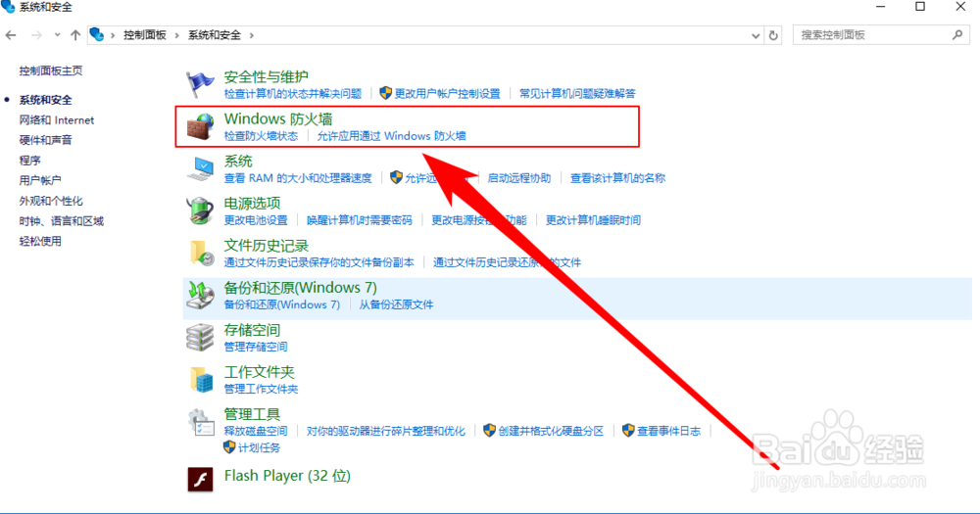Click 通过文件历史记录保存你的文件备份副本 link
This screenshot has height=514, width=980.
point(318,262)
